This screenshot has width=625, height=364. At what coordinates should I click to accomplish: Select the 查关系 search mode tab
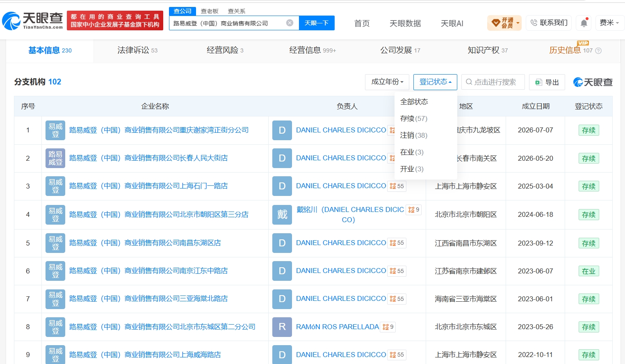click(x=237, y=11)
